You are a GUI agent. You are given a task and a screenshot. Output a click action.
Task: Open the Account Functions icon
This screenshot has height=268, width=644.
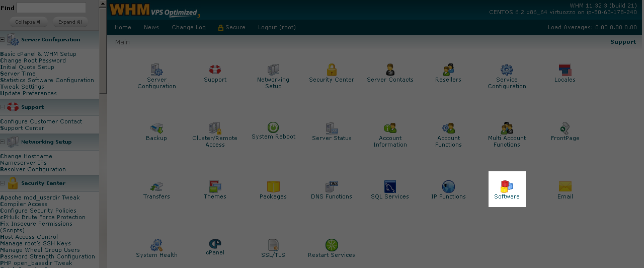(448, 128)
